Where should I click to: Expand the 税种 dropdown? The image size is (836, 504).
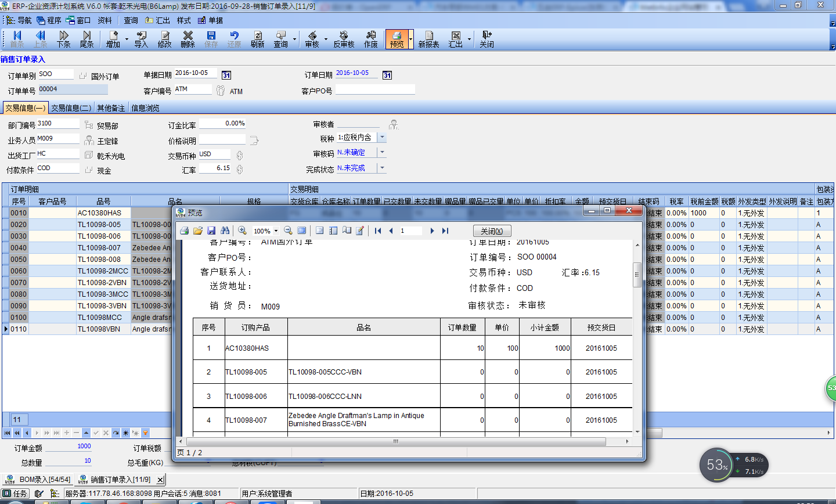[x=381, y=138]
